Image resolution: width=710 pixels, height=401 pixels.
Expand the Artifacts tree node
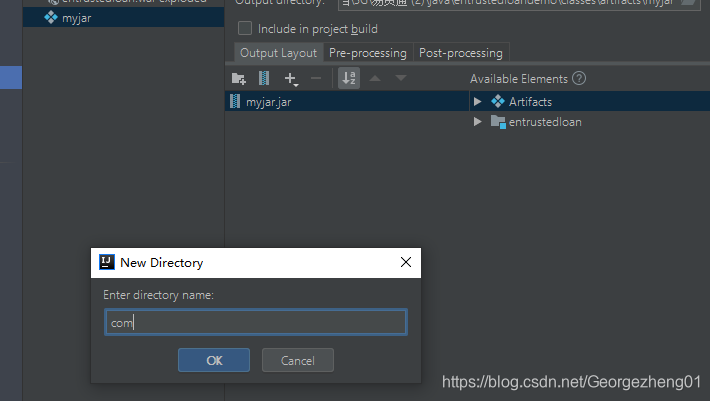pos(477,101)
